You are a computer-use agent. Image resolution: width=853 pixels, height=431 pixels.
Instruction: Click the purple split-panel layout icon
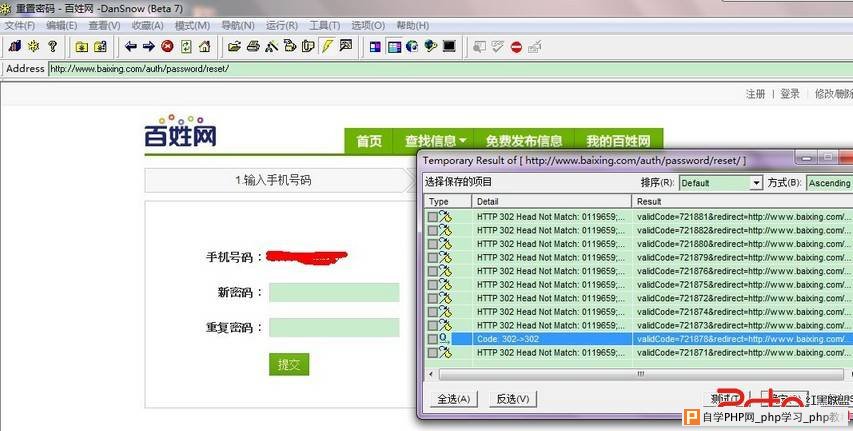tap(375, 47)
